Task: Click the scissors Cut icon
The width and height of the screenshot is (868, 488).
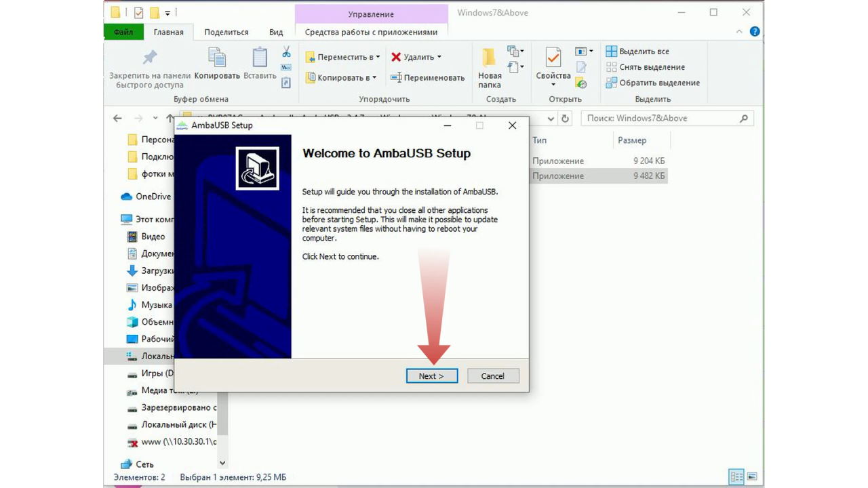Action: pos(286,52)
